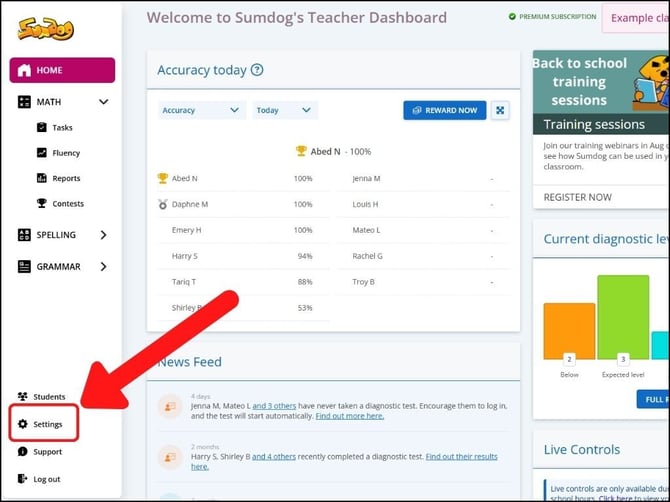Click the trophy beside Abed N - 100%
The width and height of the screenshot is (670, 502).
pyautogui.click(x=301, y=151)
